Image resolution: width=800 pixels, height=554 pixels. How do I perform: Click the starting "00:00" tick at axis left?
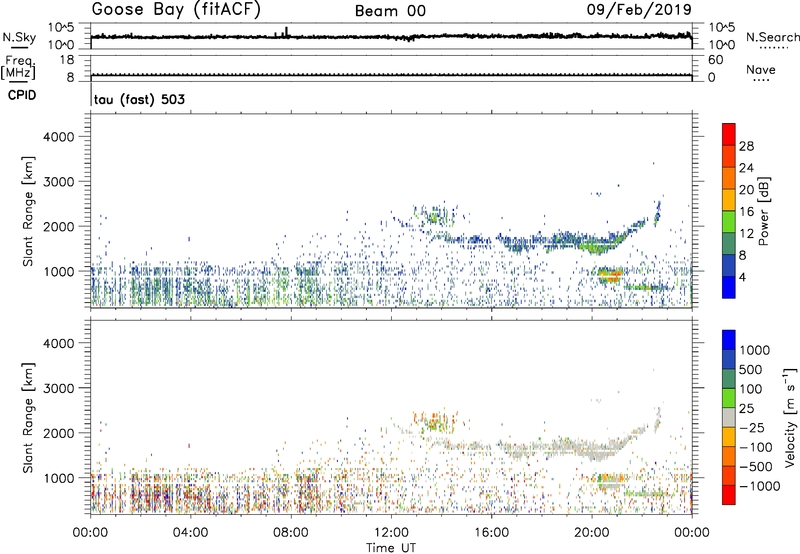(91, 533)
